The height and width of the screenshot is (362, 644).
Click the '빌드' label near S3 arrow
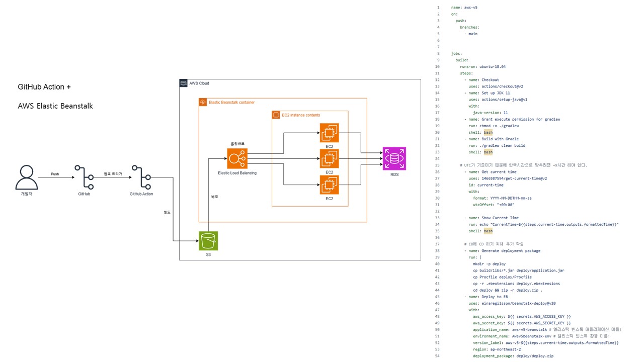pos(167,213)
